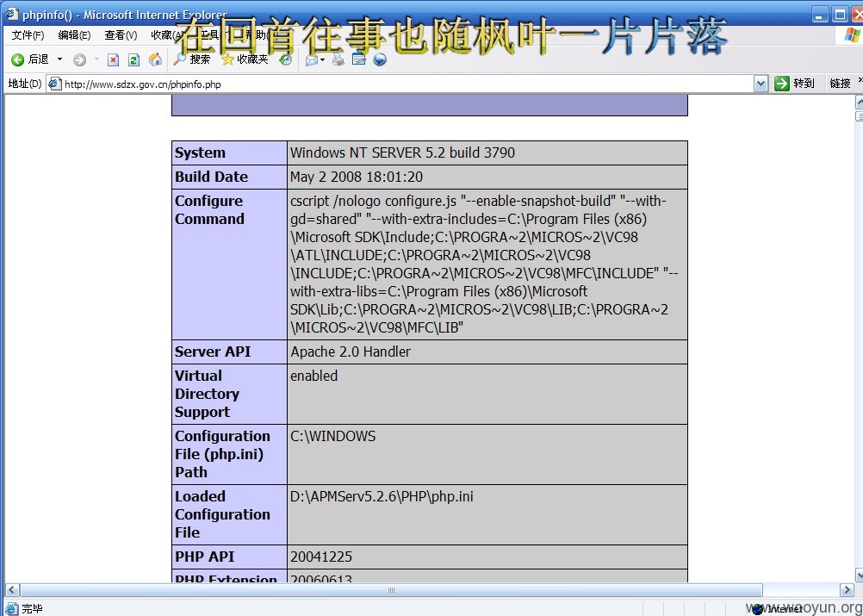Click the IE icon in title bar
This screenshot has width=863, height=616.
pos(11,14)
